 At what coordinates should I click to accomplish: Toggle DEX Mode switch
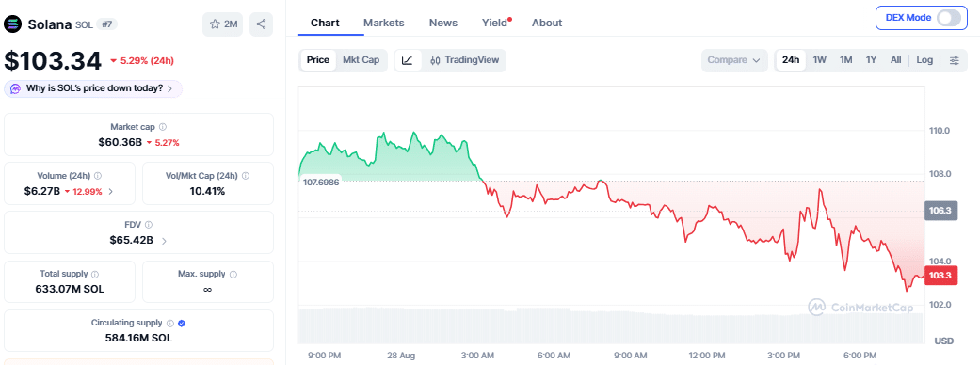[948, 18]
